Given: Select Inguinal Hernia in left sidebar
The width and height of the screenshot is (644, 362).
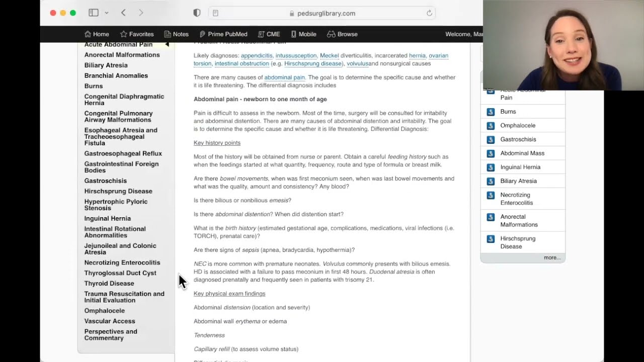Looking at the screenshot, I should pos(108,219).
